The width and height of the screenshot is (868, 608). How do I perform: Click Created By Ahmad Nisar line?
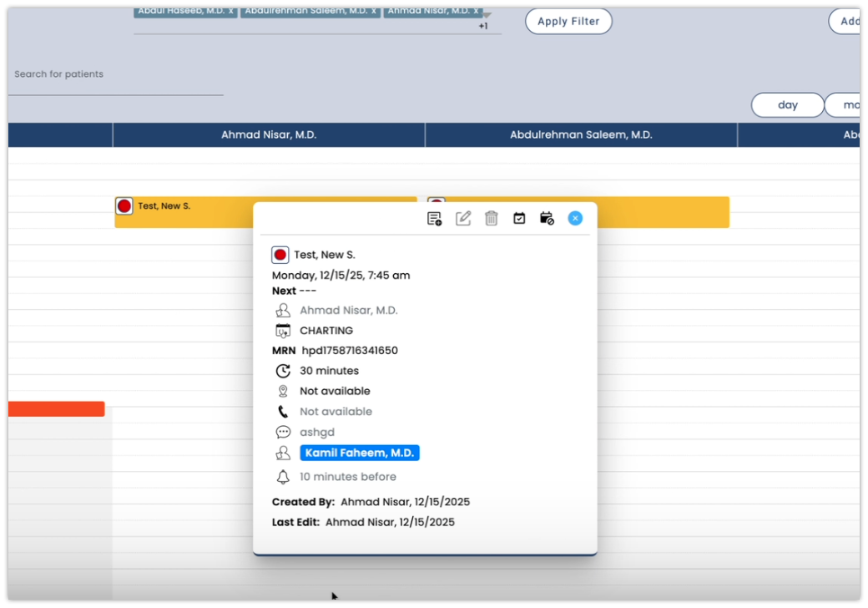371,502
